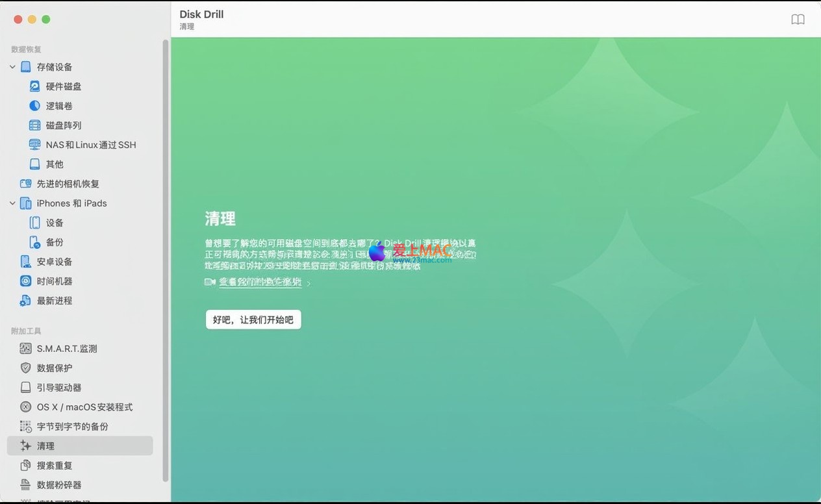Click the S.M.A.R.T.监测 monitor icon
The image size is (821, 504).
point(25,349)
